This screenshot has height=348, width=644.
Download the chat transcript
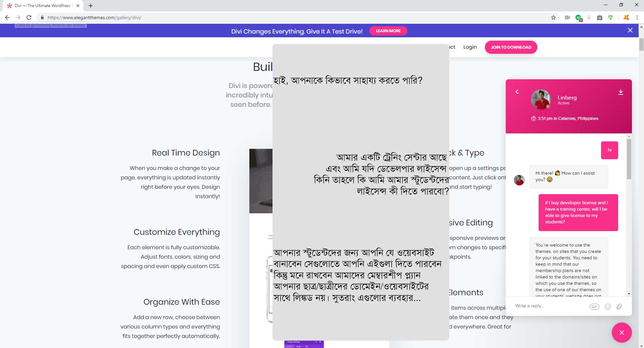tap(621, 92)
